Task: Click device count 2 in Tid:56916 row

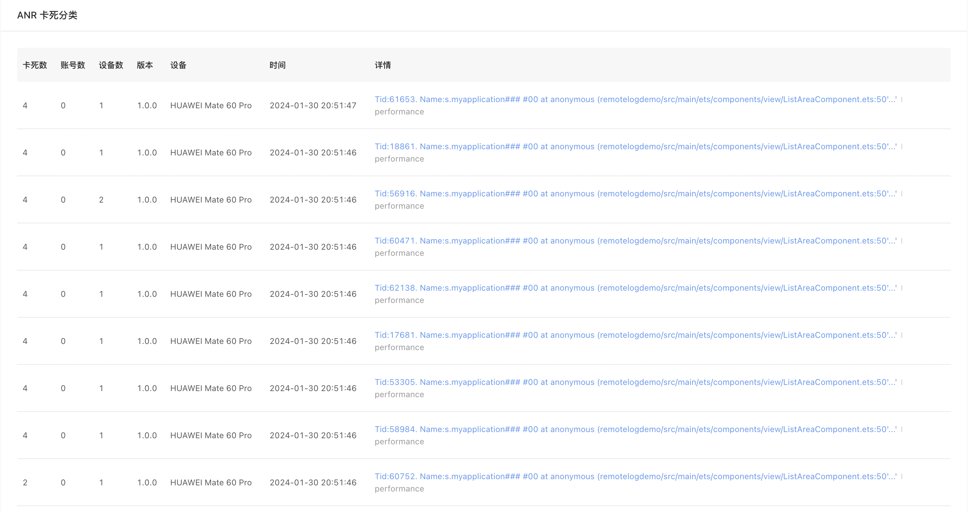Action: tap(101, 200)
